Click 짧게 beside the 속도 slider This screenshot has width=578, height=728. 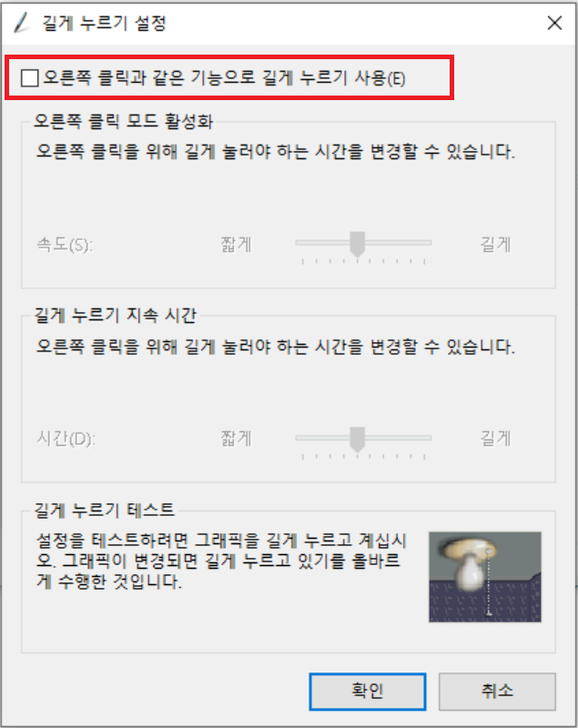pos(236,244)
